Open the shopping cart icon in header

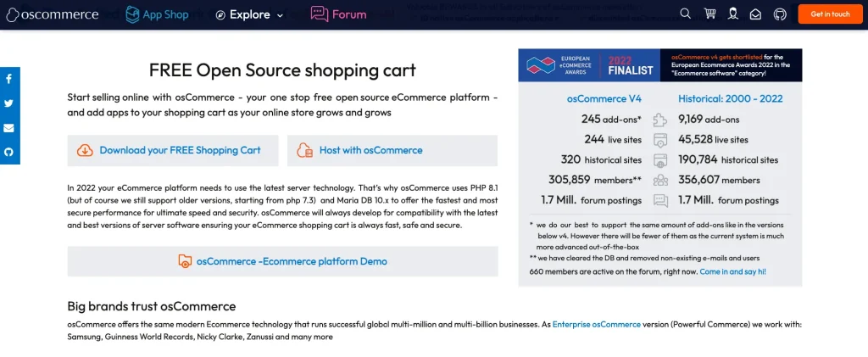click(x=709, y=14)
